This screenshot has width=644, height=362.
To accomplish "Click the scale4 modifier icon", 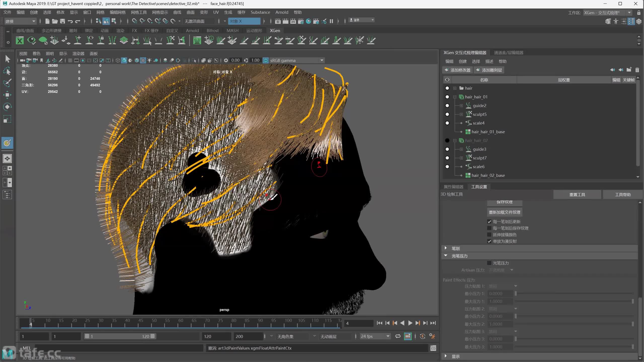I will [468, 123].
